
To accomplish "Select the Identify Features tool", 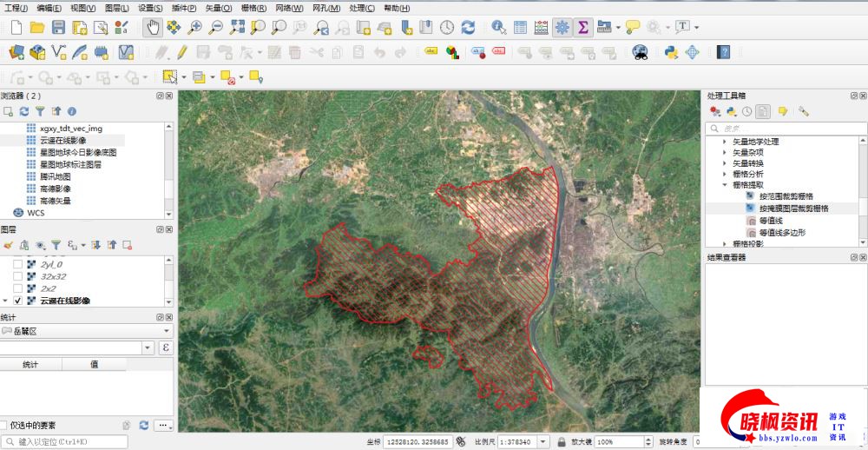I will pos(499,27).
